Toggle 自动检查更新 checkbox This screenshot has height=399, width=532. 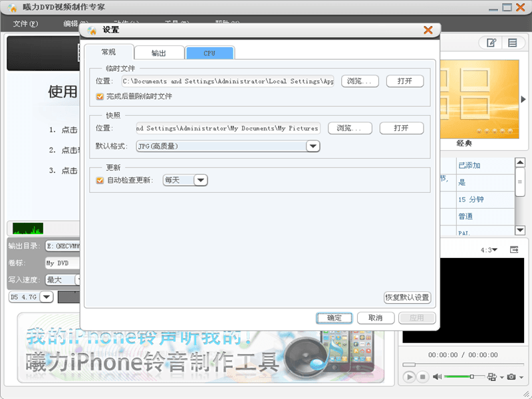tap(100, 180)
